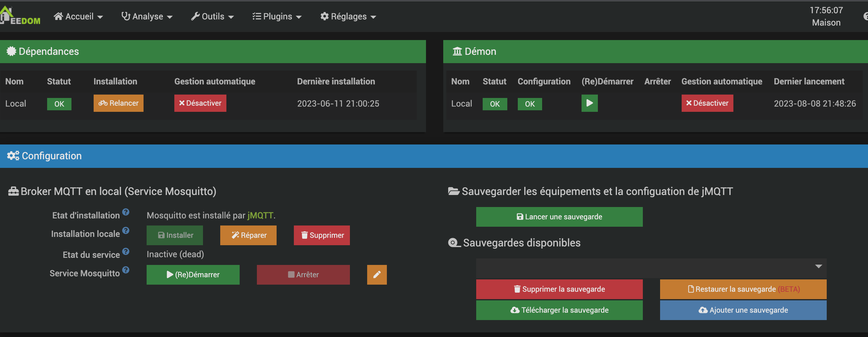The image size is (868, 337).
Task: Expand the Réglages menu
Action: tap(348, 17)
